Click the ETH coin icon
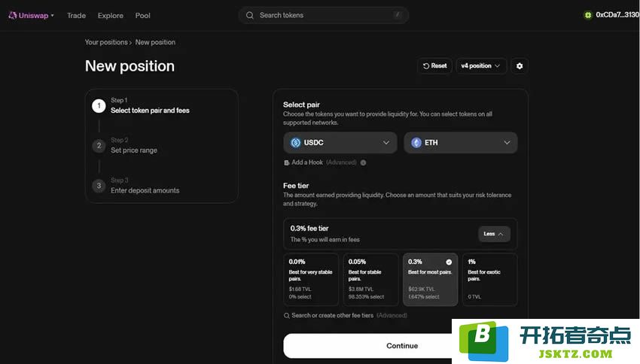The image size is (640, 364). [416, 143]
